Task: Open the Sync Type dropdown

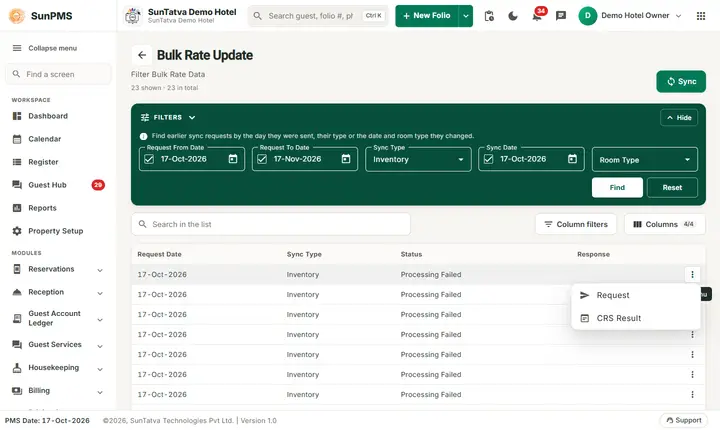Action: [418, 159]
